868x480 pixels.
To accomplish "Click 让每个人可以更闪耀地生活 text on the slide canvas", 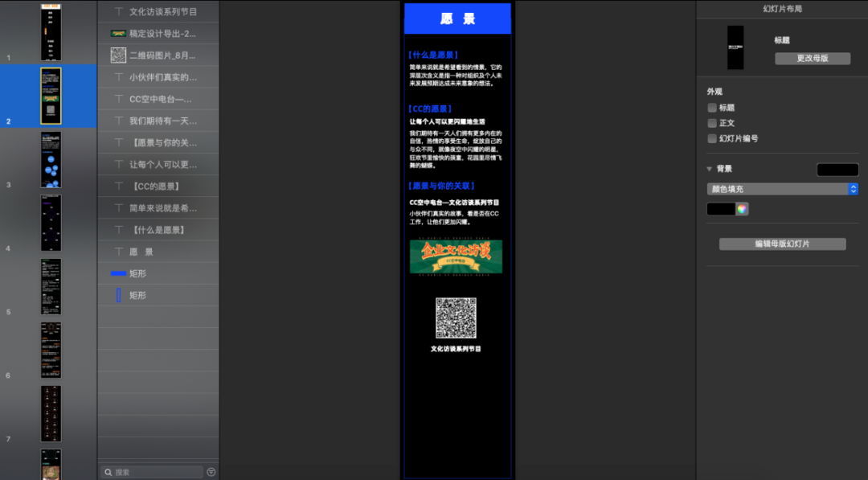I will click(x=448, y=121).
